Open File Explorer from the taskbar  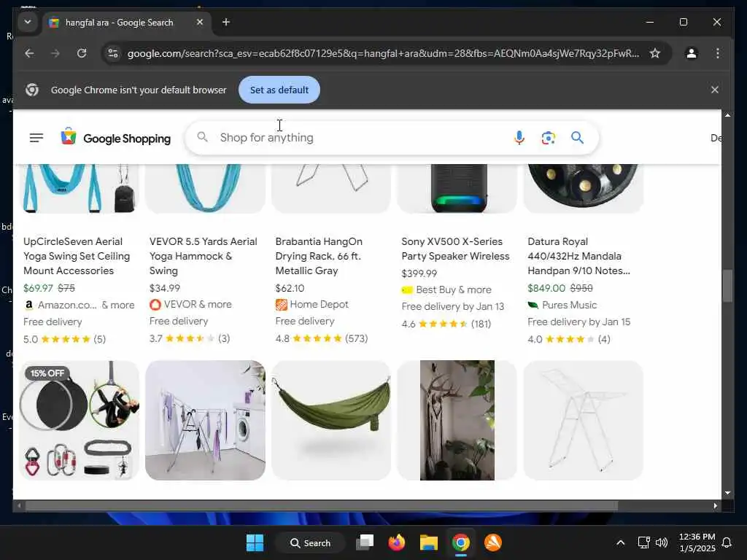(428, 542)
